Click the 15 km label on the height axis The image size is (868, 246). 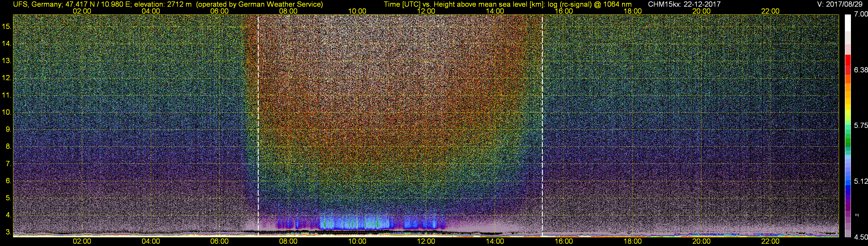(x=6, y=26)
